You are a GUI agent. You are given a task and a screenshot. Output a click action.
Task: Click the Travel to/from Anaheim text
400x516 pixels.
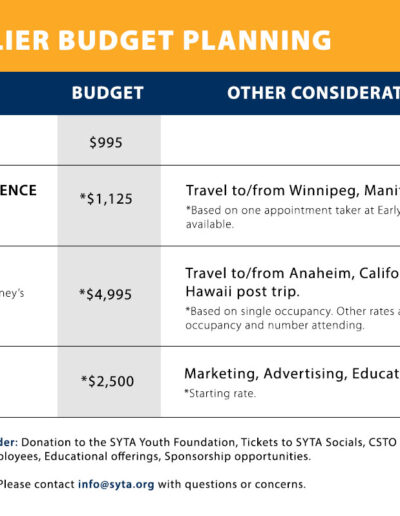pyautogui.click(x=293, y=273)
